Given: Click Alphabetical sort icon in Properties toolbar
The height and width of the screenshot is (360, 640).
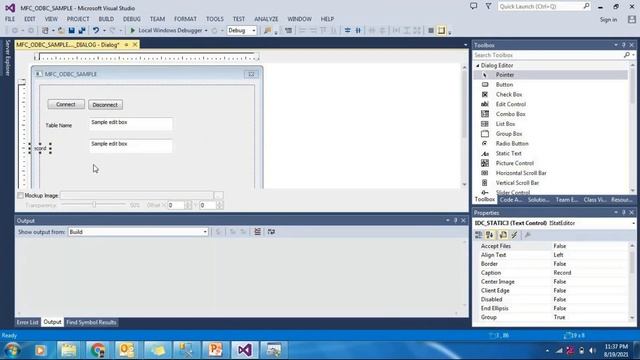Looking at the screenshot, I should (489, 235).
